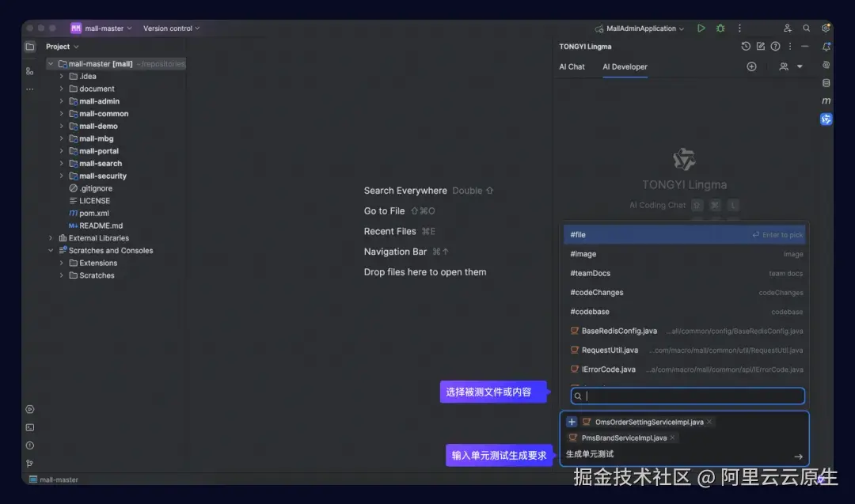855x504 pixels.
Task: Open IDE settings gear icon
Action: [826, 28]
